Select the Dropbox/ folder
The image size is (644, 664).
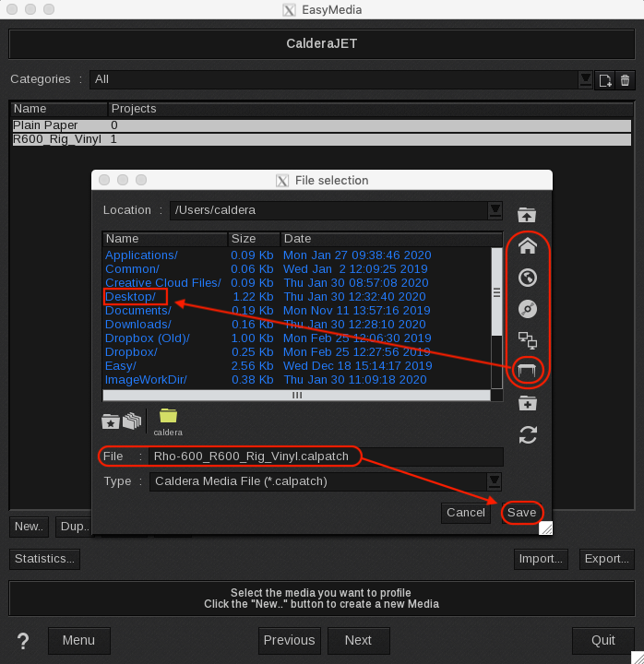point(131,352)
